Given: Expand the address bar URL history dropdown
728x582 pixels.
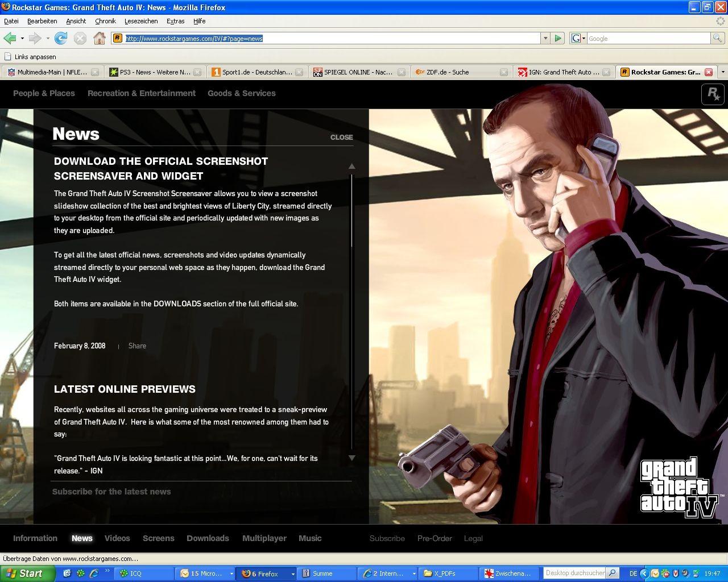Looking at the screenshot, I should click(x=545, y=38).
